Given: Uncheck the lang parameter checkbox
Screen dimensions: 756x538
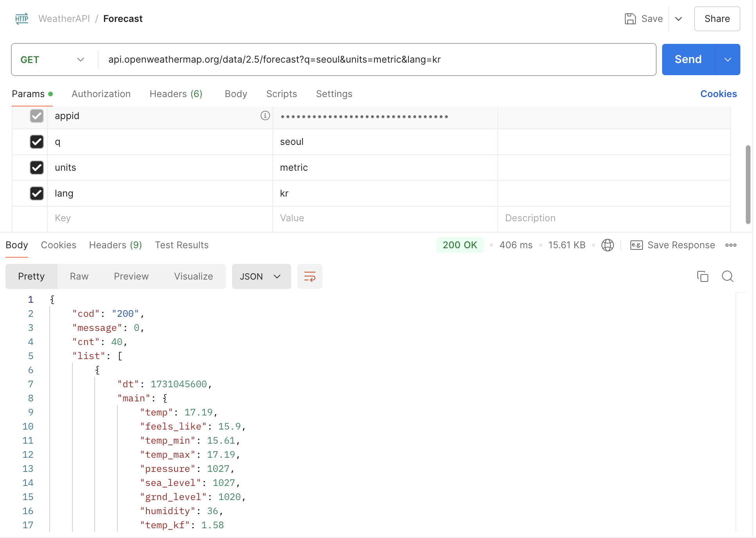Looking at the screenshot, I should pos(37,193).
